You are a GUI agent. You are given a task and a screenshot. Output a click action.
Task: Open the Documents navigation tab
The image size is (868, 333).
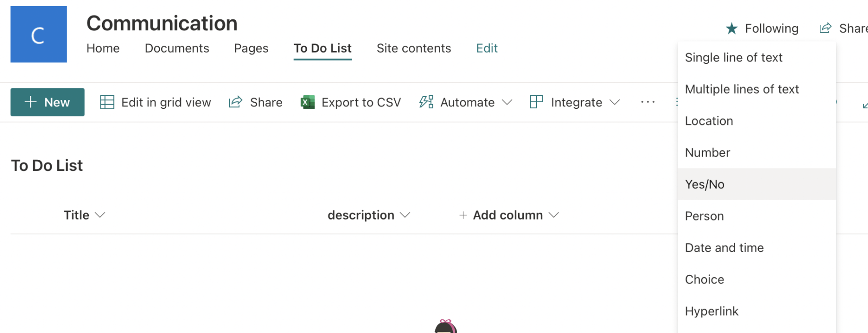pyautogui.click(x=177, y=48)
